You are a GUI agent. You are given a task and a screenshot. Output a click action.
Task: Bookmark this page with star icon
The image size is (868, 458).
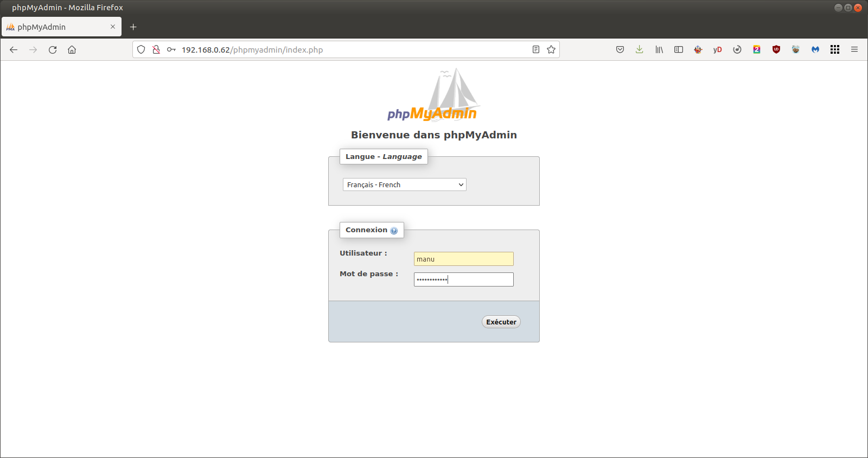551,49
